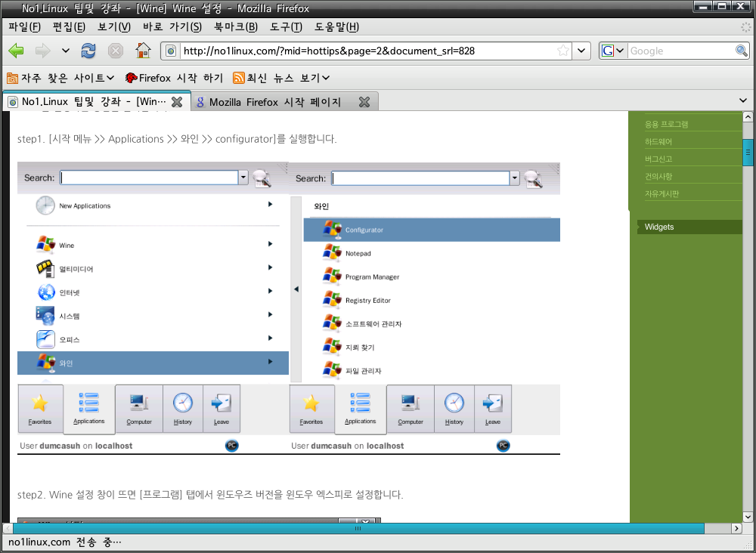
Task: Click the 지뢰 찾기 icon
Action: click(x=332, y=347)
